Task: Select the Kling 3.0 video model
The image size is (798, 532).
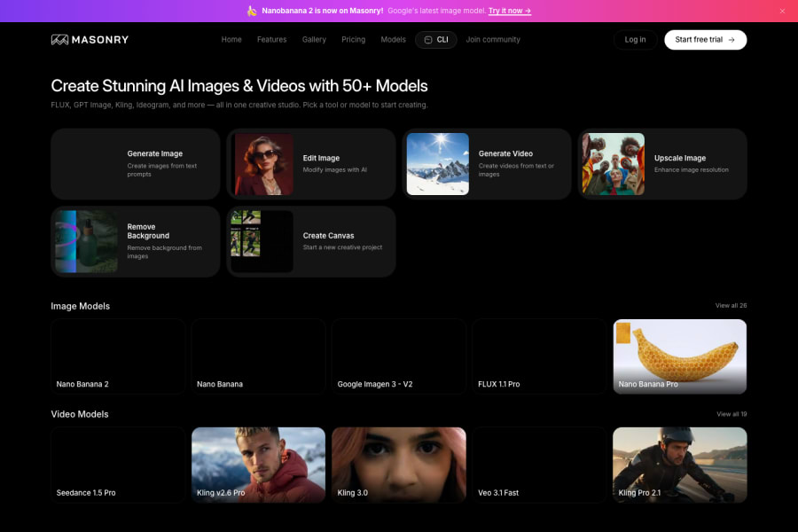Action: point(399,465)
